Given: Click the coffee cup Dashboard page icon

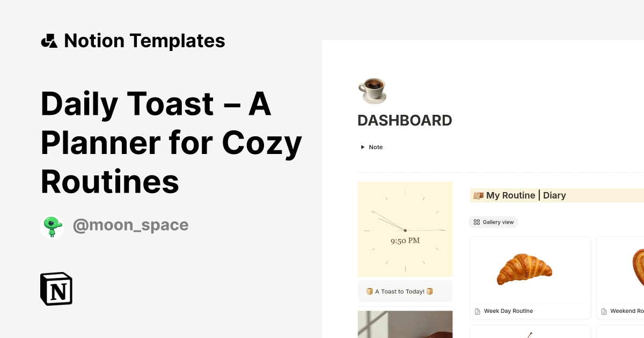Looking at the screenshot, I should click(372, 90).
